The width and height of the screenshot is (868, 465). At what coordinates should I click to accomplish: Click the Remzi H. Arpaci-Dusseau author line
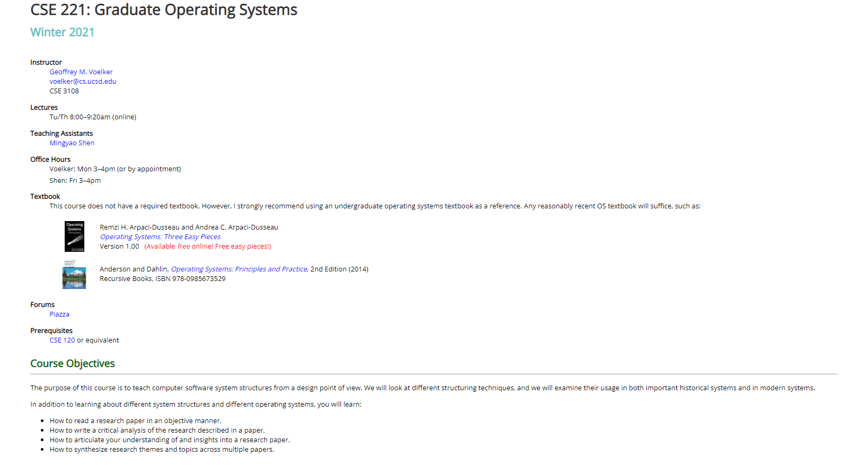pyautogui.click(x=189, y=227)
